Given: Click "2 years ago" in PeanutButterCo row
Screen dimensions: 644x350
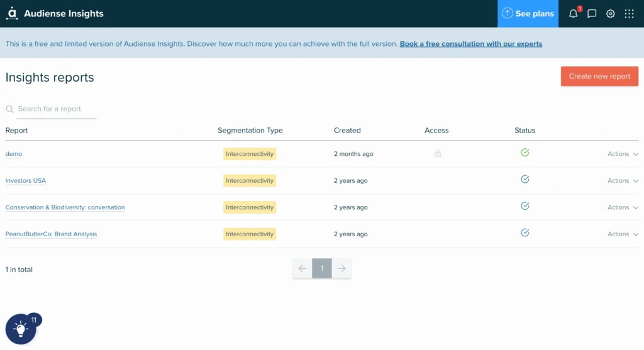Looking at the screenshot, I should point(351,234).
